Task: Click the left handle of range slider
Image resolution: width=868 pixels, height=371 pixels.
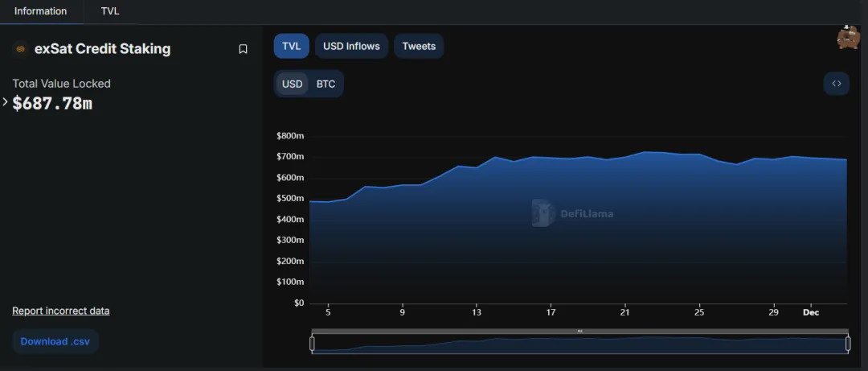Action: point(312,344)
